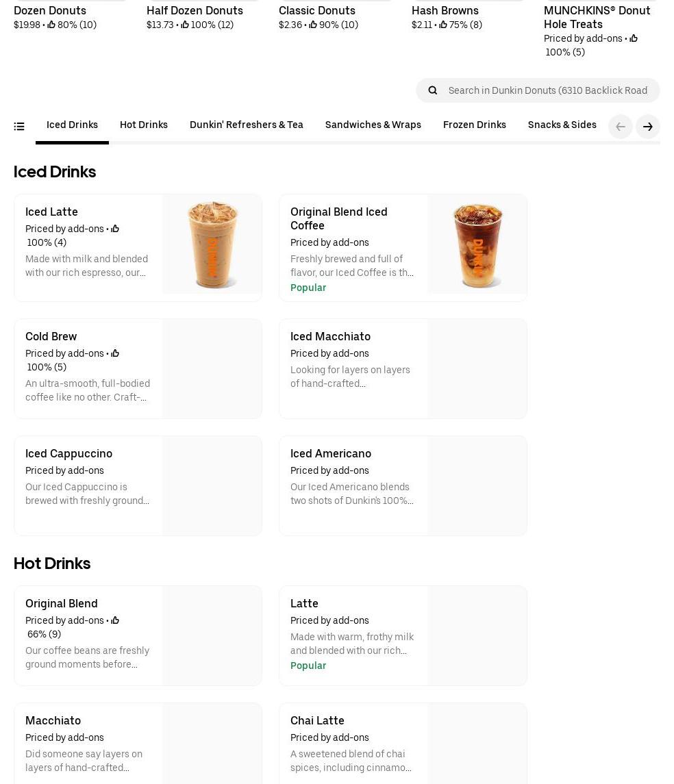This screenshot has width=674, height=784.
Task: Select the Snacks & Sides tab
Action: pyautogui.click(x=562, y=125)
